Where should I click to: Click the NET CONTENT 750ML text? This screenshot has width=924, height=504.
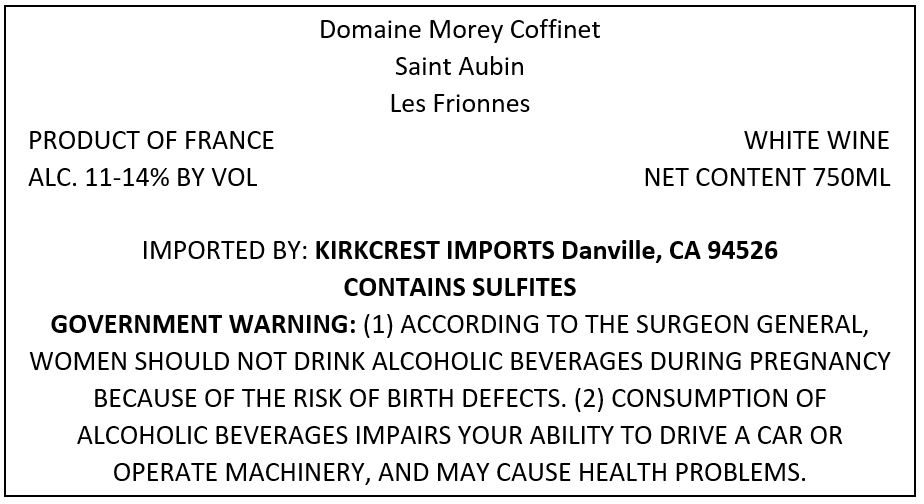(x=767, y=178)
